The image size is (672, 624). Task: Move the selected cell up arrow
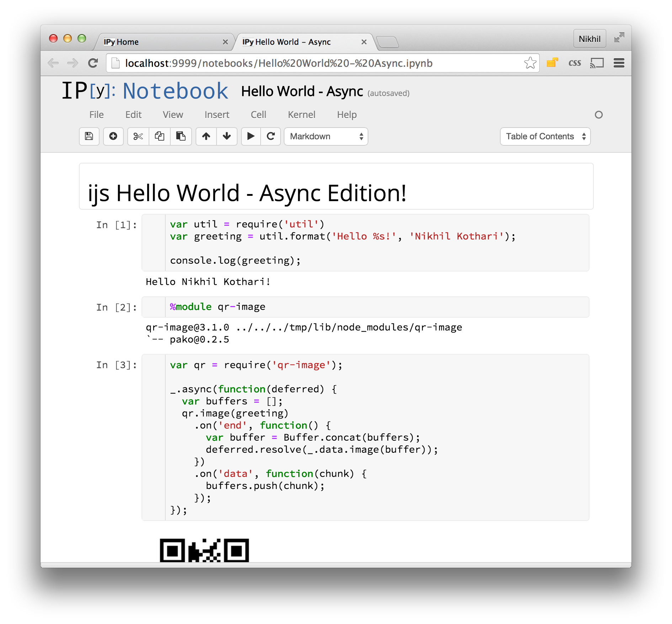[x=206, y=136]
